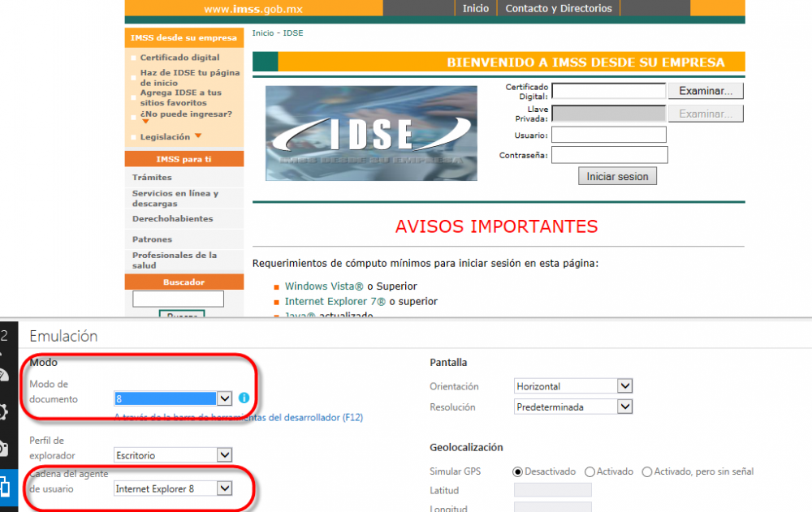Go to Inicio in the top navigation bar
The image size is (812, 512).
point(475,8)
